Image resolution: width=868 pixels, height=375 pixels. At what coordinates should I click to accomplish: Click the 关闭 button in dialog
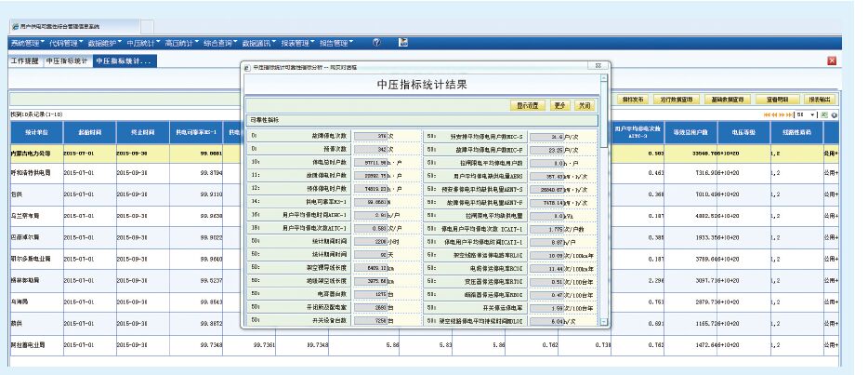point(584,105)
